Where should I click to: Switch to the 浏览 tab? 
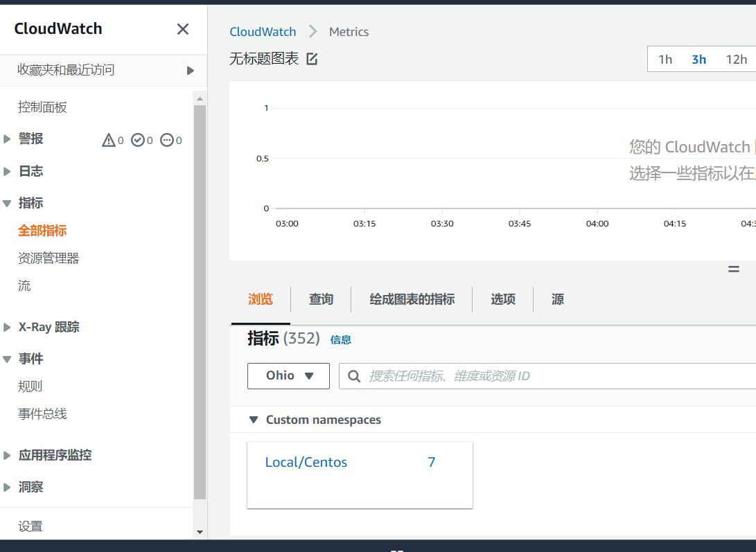click(x=261, y=299)
